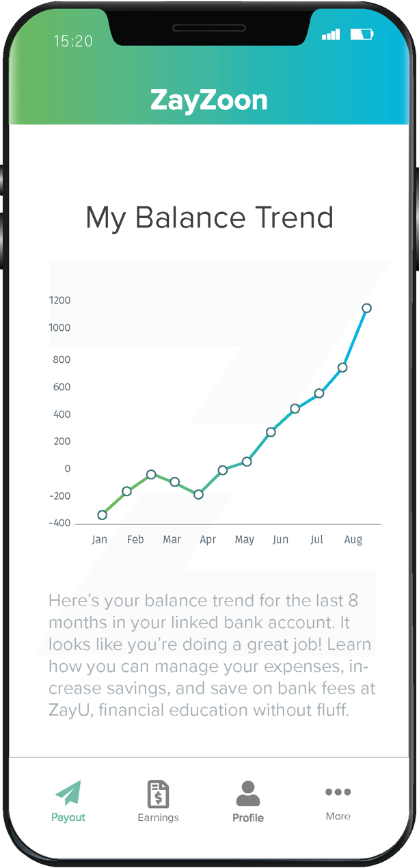The height and width of the screenshot is (868, 419).
Task: Tap the Jul label on the x-axis
Action: coord(316,540)
